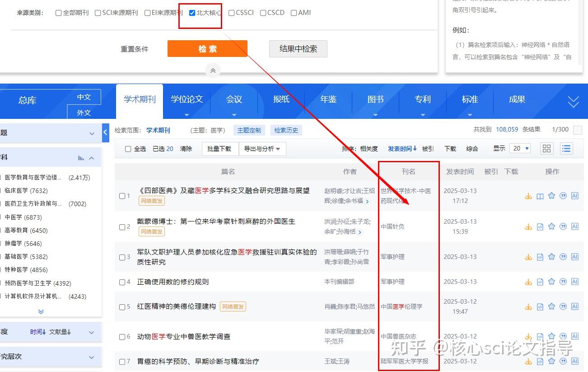This screenshot has height=372, width=588.
Task: Sort results by 发表时间 descending
Action: (x=401, y=148)
